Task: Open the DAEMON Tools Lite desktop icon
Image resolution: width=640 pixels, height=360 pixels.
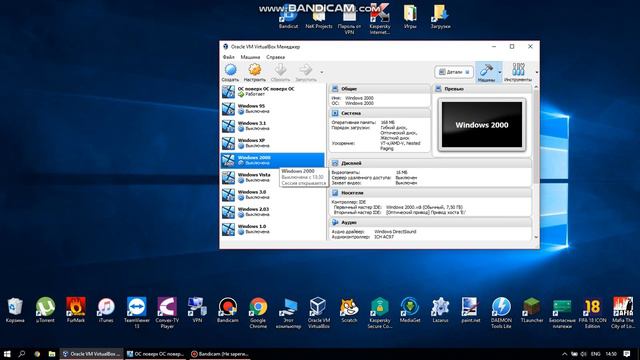Action: click(x=501, y=313)
